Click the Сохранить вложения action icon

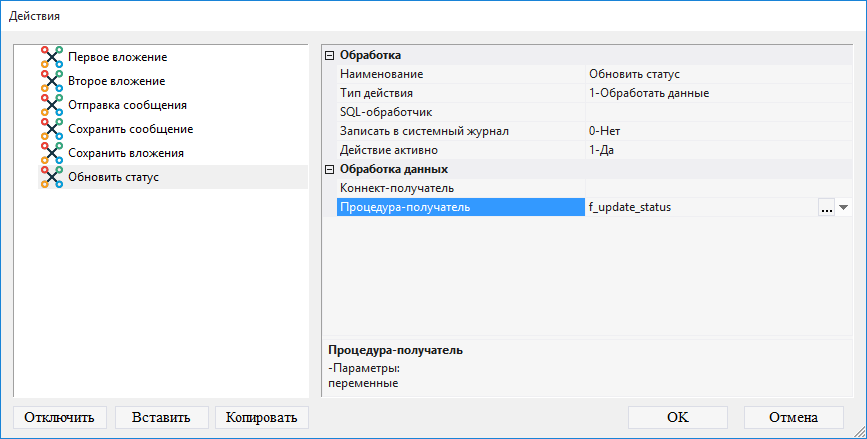pyautogui.click(x=51, y=153)
